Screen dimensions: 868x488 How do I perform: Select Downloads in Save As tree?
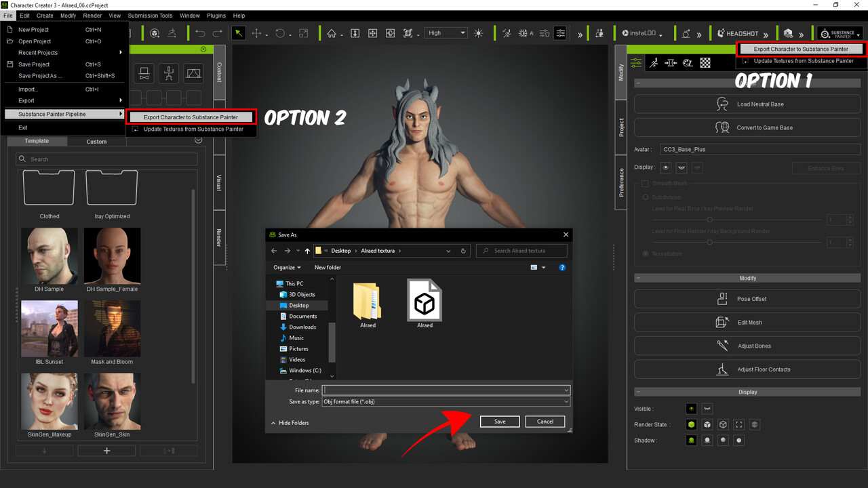[x=302, y=327]
